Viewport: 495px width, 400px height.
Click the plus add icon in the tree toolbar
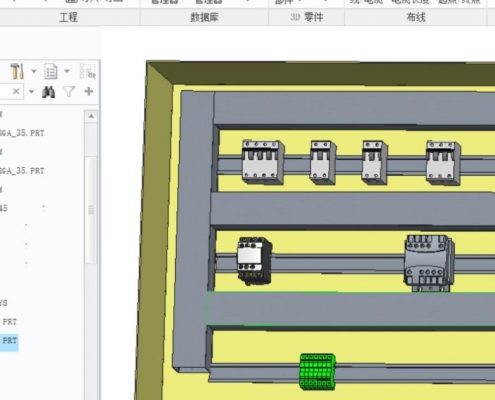(89, 91)
